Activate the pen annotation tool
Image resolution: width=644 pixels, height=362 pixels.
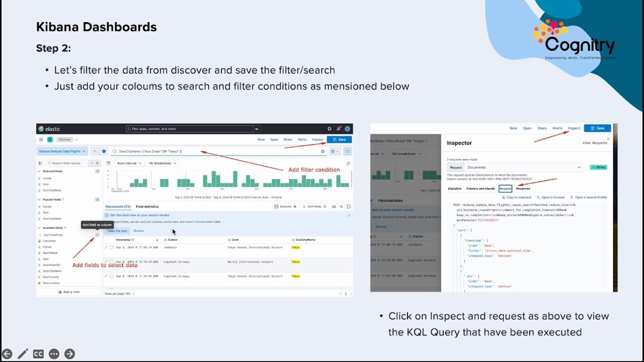[23, 354]
